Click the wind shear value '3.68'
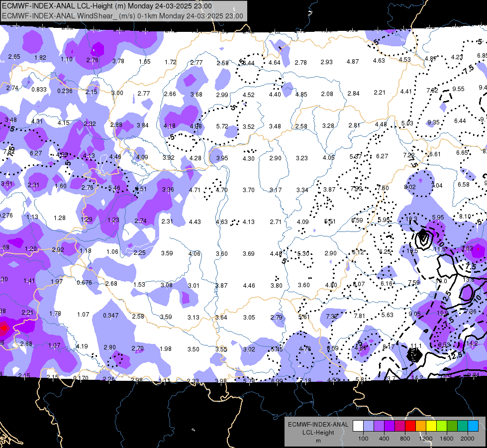The image size is (487, 448). coord(196,94)
